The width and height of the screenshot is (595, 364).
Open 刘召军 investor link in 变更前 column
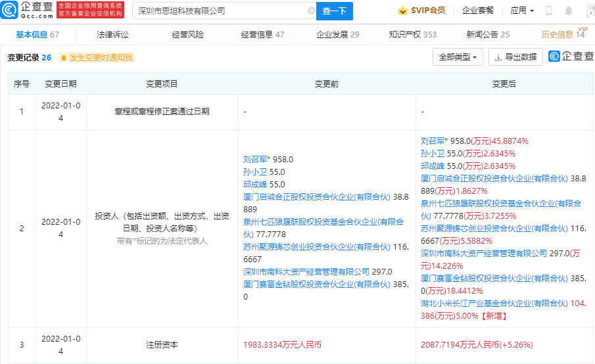(x=258, y=159)
